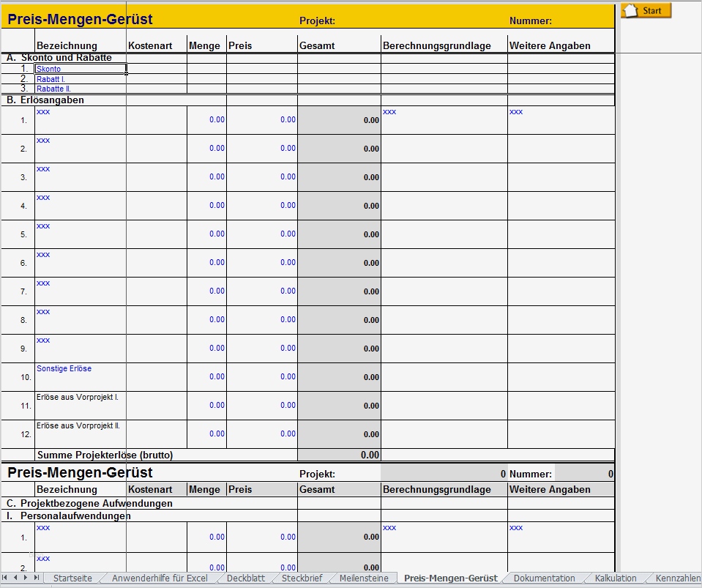The height and width of the screenshot is (588, 702).
Task: Select the Rabatt I. cell
Action: (81, 79)
